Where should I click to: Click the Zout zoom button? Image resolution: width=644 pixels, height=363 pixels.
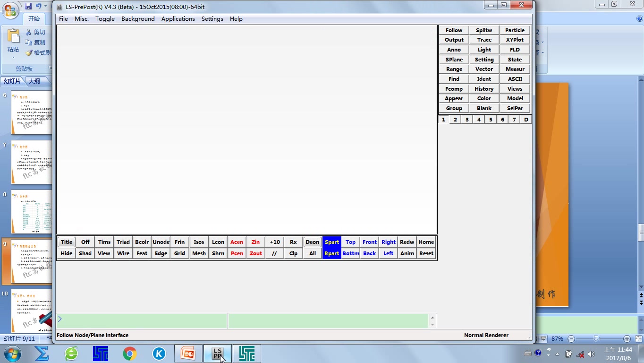pyautogui.click(x=255, y=253)
